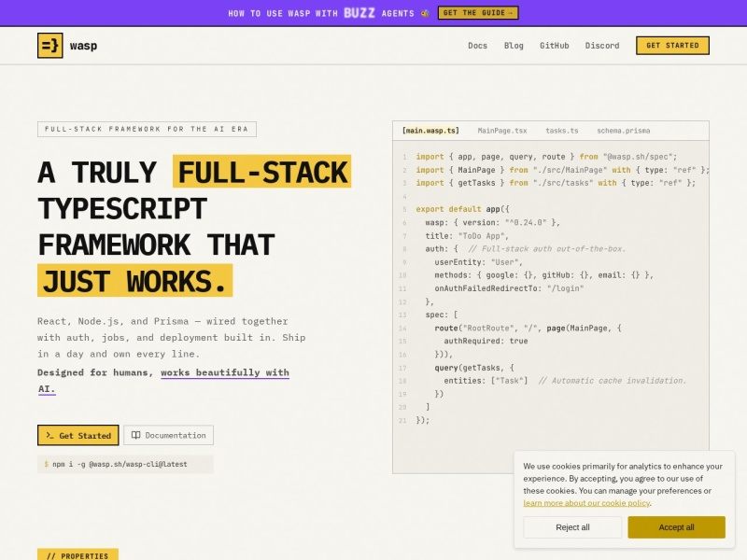Image resolution: width=747 pixels, height=560 pixels.
Task: Click the Wasp logo icon
Action: tap(50, 45)
